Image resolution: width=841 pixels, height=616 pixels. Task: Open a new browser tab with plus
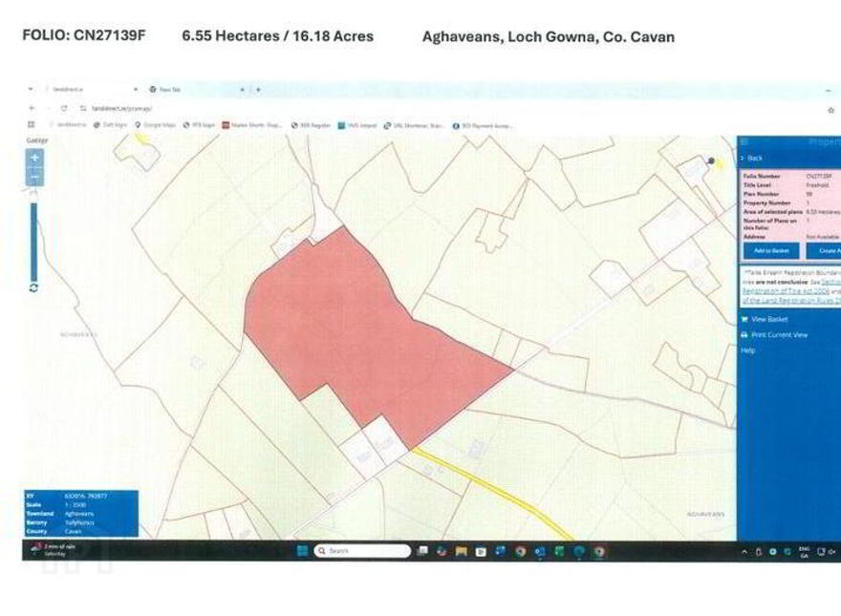[x=258, y=90]
